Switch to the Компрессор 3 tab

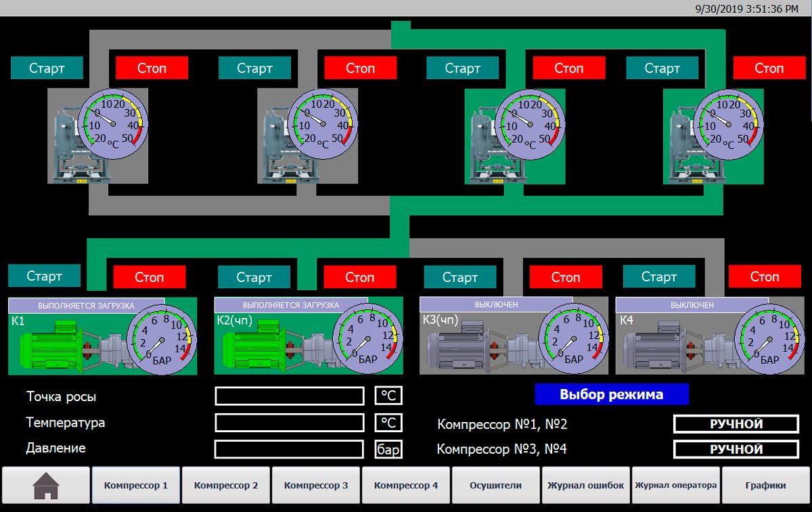(316, 485)
